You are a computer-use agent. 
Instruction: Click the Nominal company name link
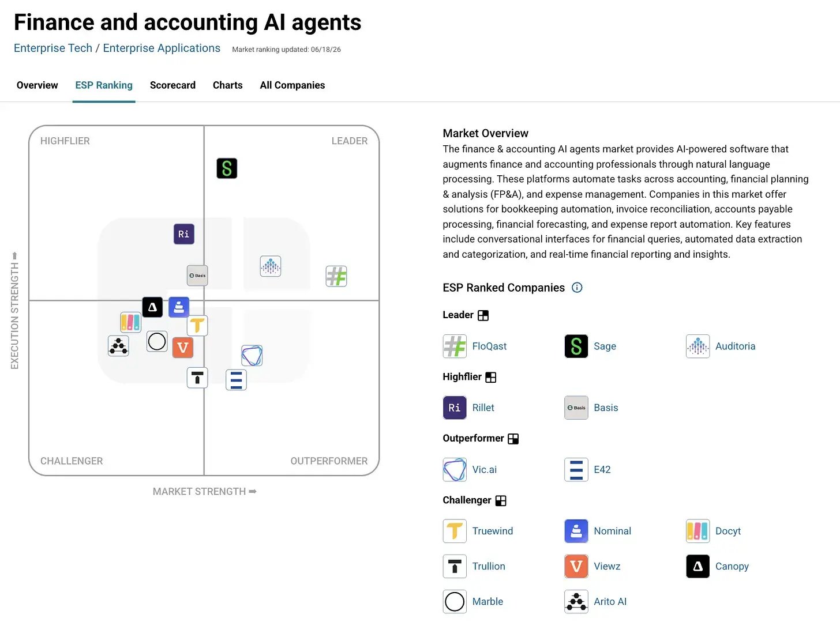612,531
